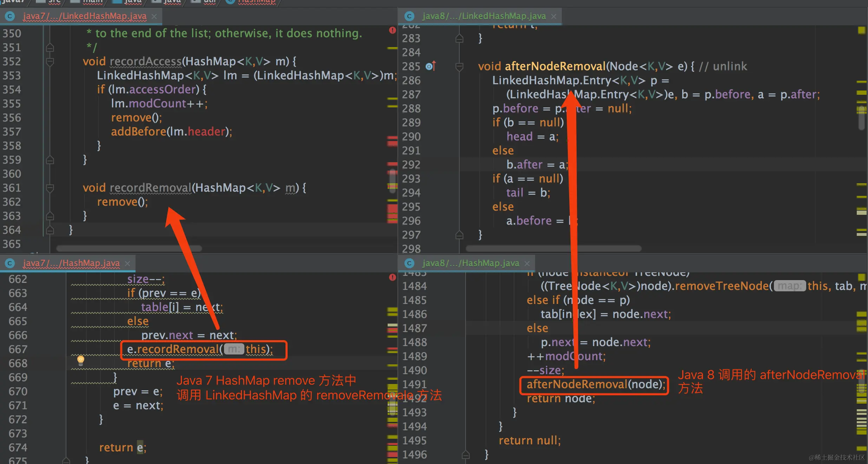868x464 pixels.
Task: Click class icon on java8 LinkedHashMap.java tab
Action: (x=409, y=16)
